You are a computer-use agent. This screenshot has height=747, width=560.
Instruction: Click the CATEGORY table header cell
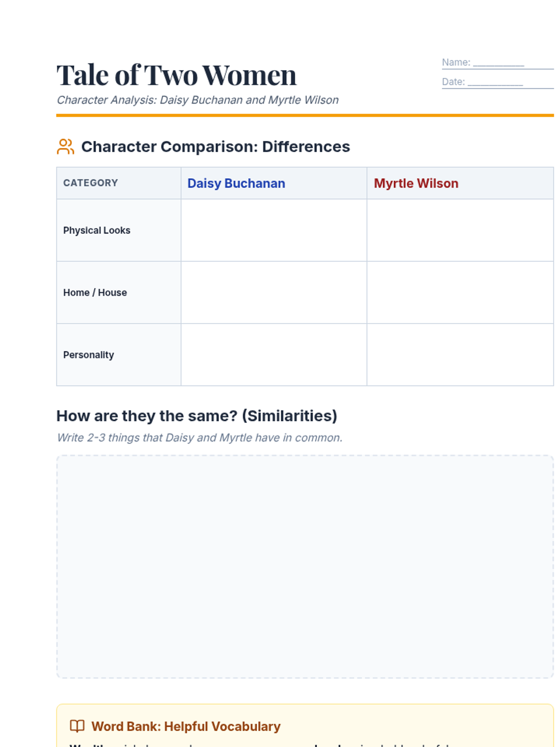coord(91,183)
